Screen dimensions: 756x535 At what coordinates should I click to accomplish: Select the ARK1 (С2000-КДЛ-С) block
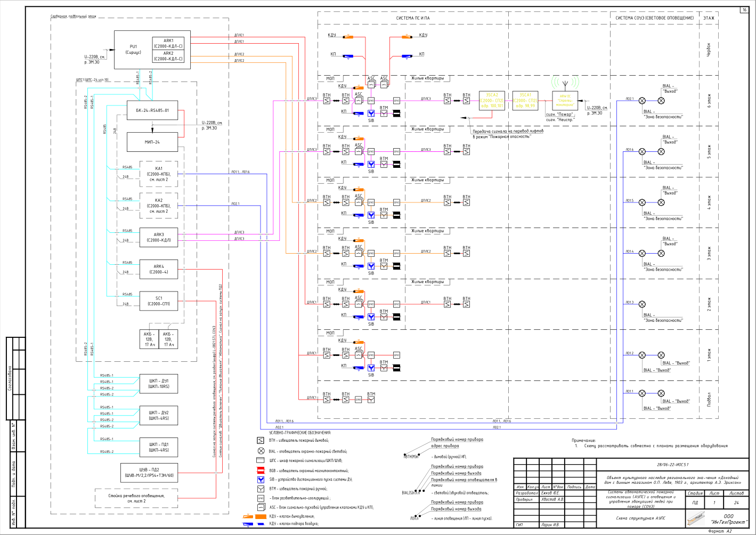(168, 43)
